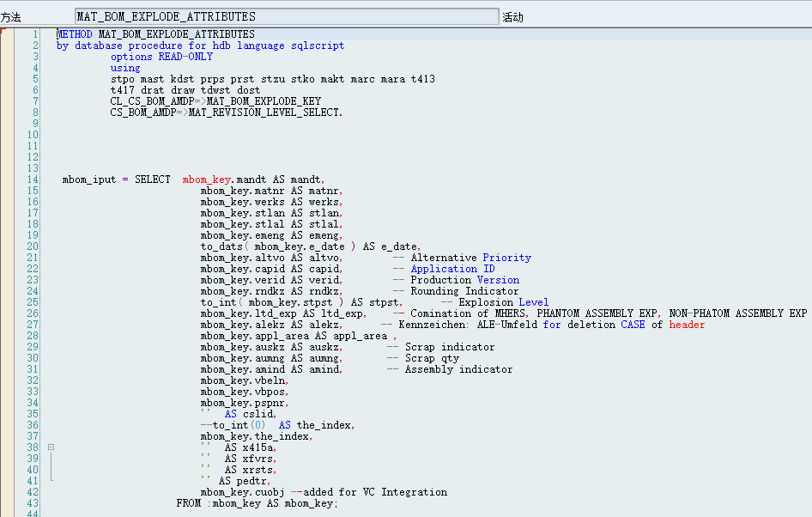Viewport: 812px width, 517px height.
Task: Click the using keyword on line 4
Action: pyautogui.click(x=124, y=67)
